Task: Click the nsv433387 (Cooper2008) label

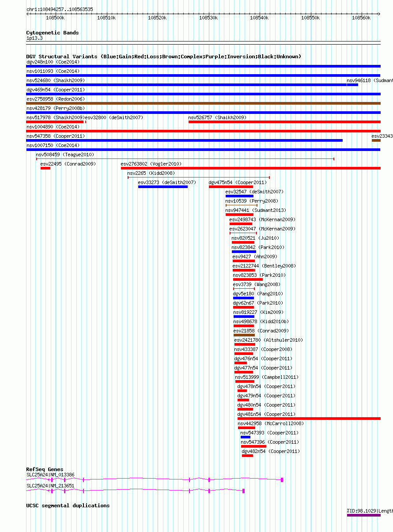Action: pos(263,349)
